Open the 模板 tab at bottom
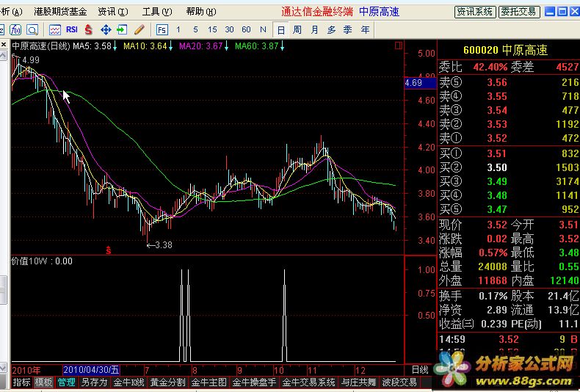 tap(43, 382)
